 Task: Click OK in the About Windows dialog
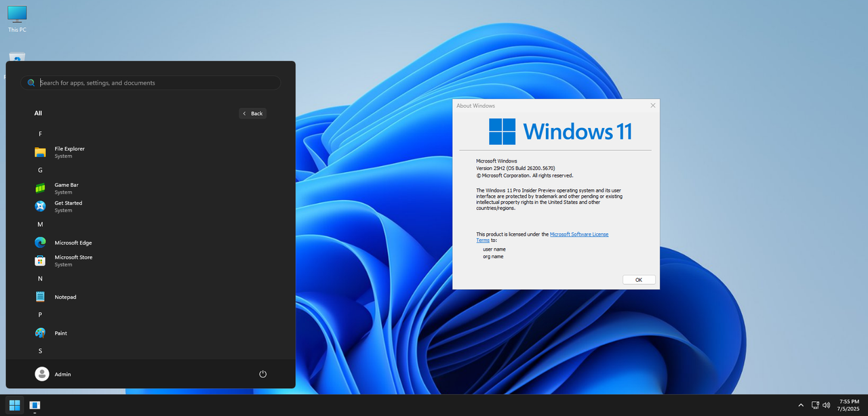[x=639, y=280]
